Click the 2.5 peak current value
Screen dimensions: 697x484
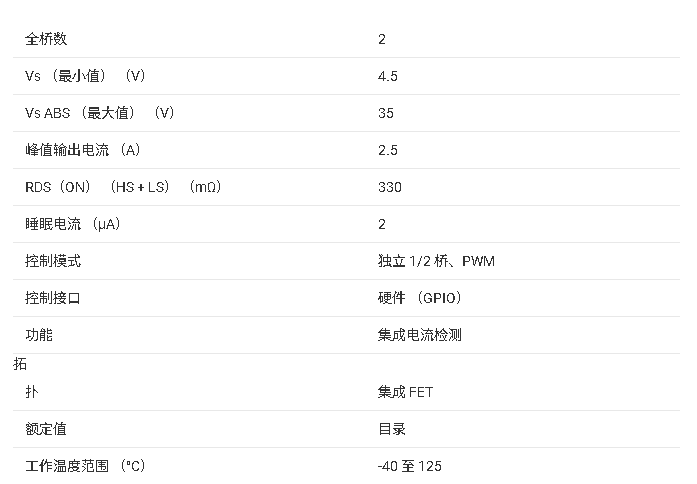(x=388, y=150)
